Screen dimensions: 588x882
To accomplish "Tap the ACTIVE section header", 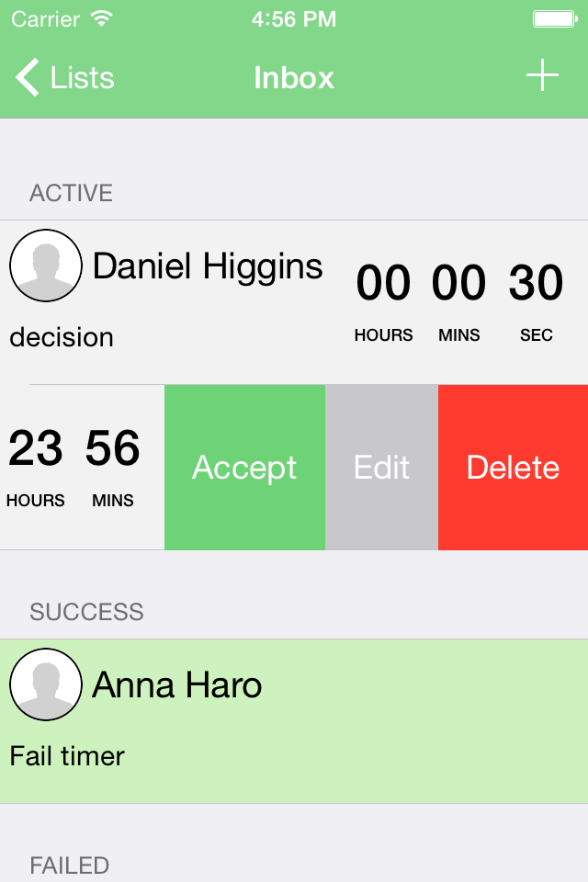I will tap(71, 193).
